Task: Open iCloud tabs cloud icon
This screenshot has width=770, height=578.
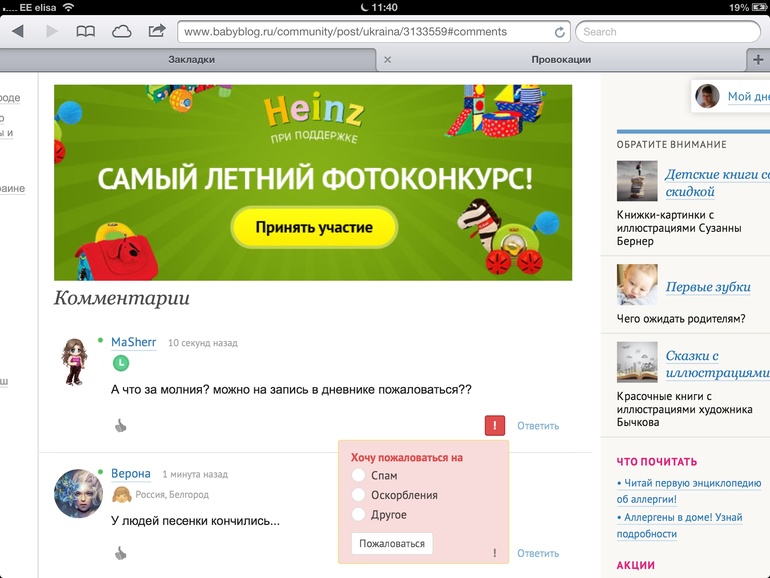Action: (121, 32)
